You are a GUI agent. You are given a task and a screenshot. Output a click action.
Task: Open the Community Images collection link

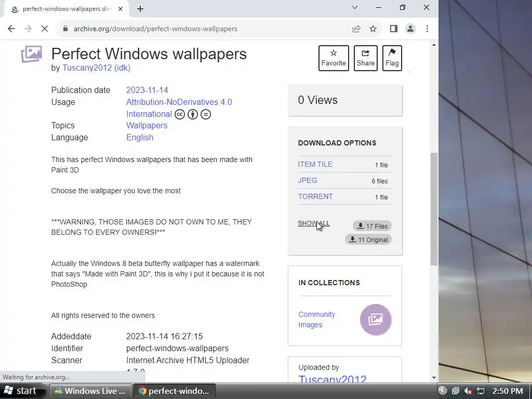[316, 320]
